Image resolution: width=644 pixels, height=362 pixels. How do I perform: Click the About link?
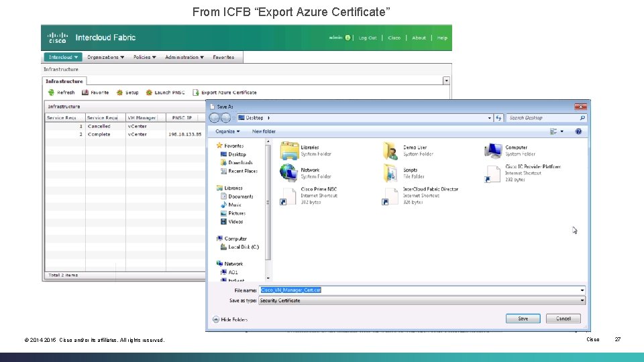[419, 38]
